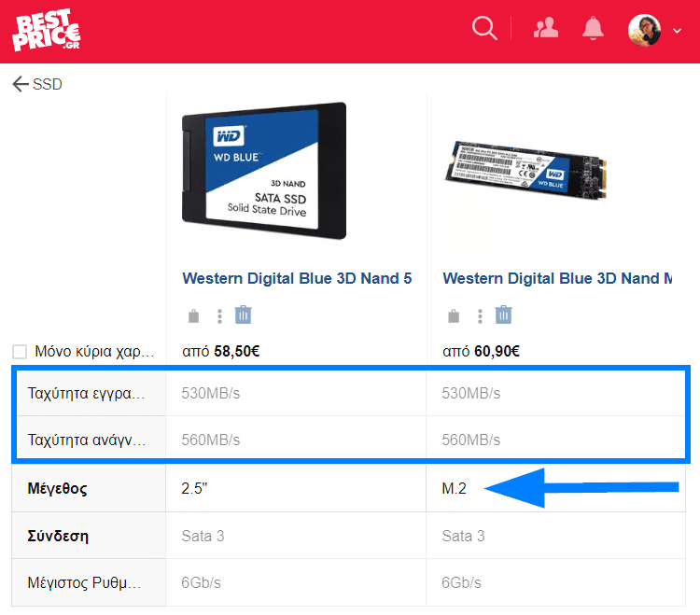This screenshot has height=615, width=700.
Task: Select the Ταχύτητα εγγρα... row label
Action: coord(86,393)
